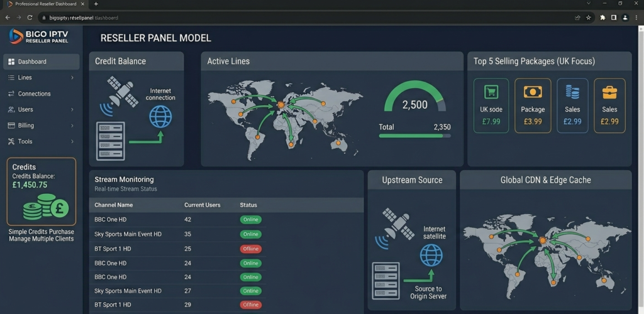Click the globe icon in Upstream Source
This screenshot has width=644, height=314.
(431, 256)
